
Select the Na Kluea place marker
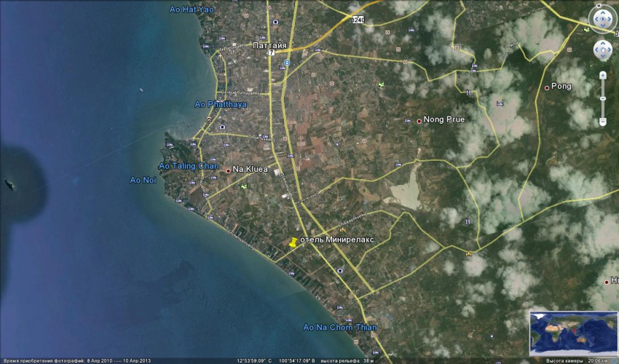(228, 170)
